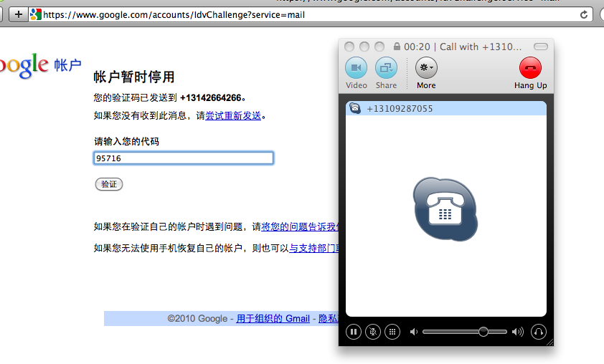Start video in the Skype call
This screenshot has height=364, width=604.
[356, 68]
